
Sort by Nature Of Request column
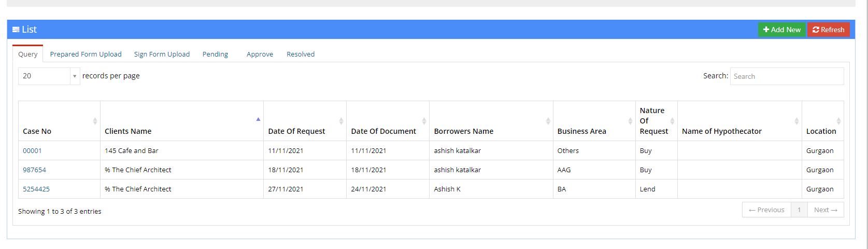point(672,121)
